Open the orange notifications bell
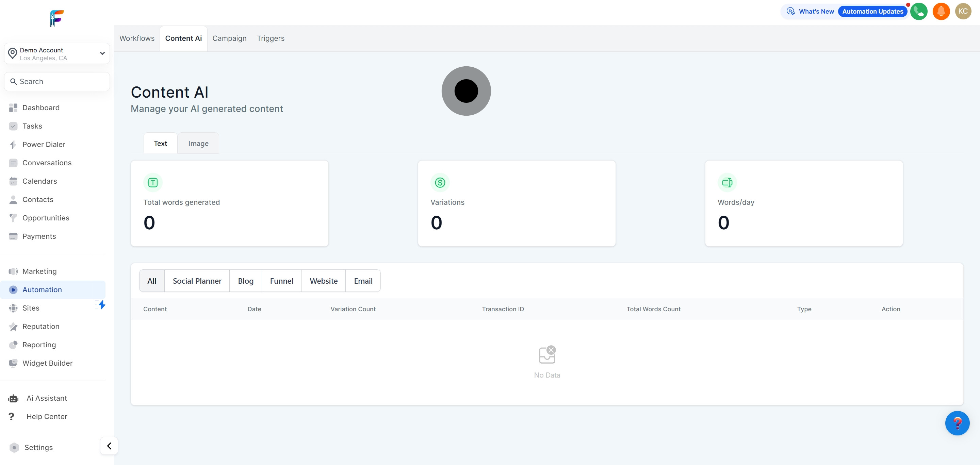The image size is (980, 465). (941, 12)
